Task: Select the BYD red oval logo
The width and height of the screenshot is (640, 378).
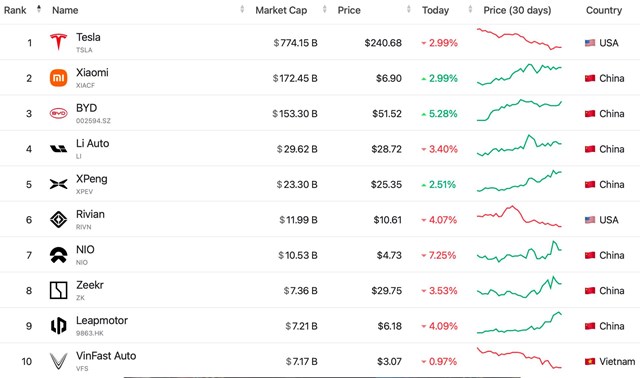Action: 58,113
